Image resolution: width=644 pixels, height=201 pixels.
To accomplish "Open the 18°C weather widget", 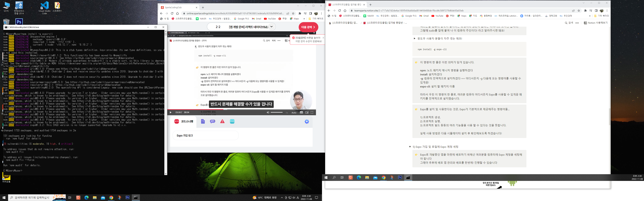I will [264, 197].
